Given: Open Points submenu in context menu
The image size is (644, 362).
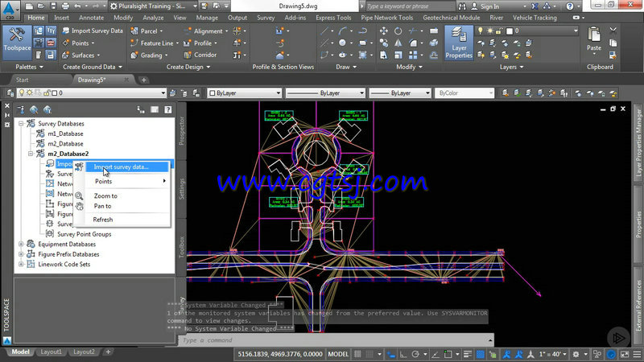Looking at the screenshot, I should (x=127, y=181).
